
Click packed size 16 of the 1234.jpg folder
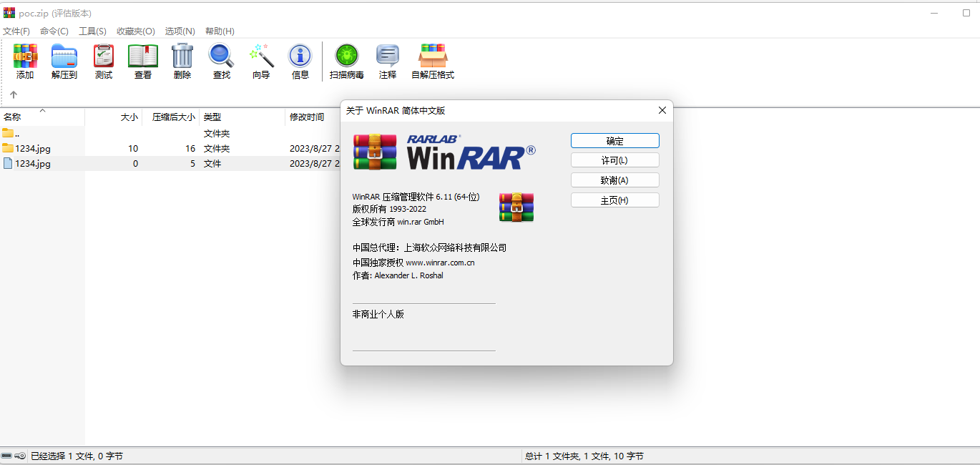click(x=190, y=148)
